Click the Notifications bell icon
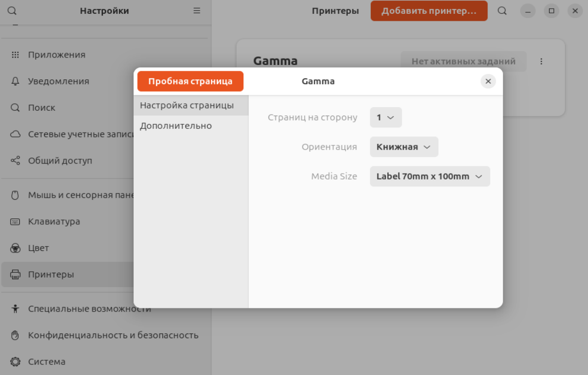Screen dimensions: 588x375 (15, 81)
